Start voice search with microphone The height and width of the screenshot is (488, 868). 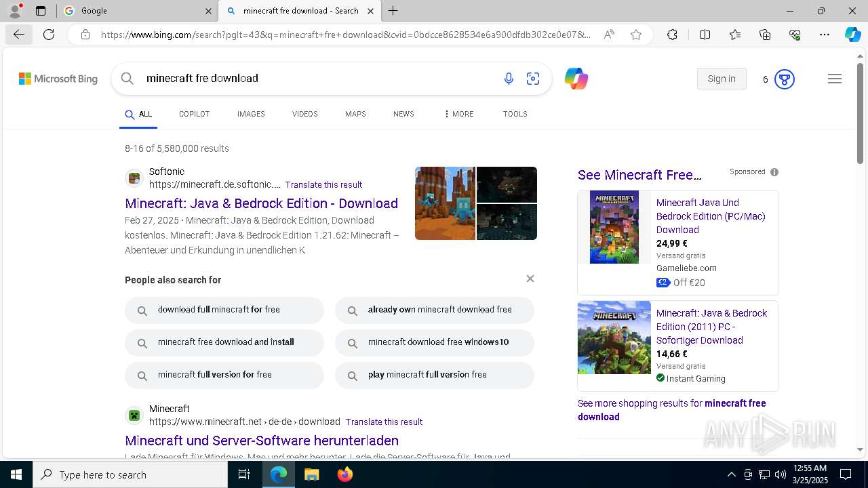coord(509,79)
